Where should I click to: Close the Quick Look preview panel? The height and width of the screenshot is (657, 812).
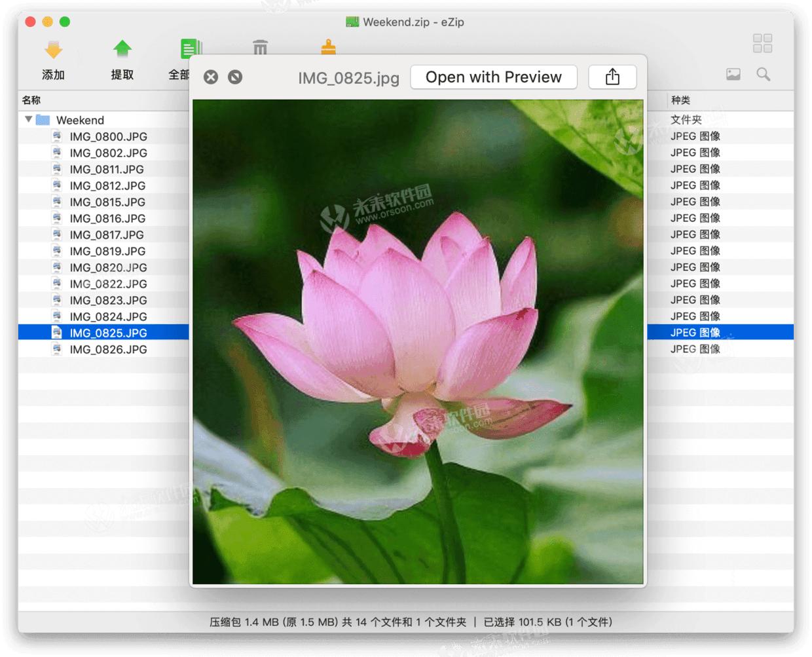(211, 77)
